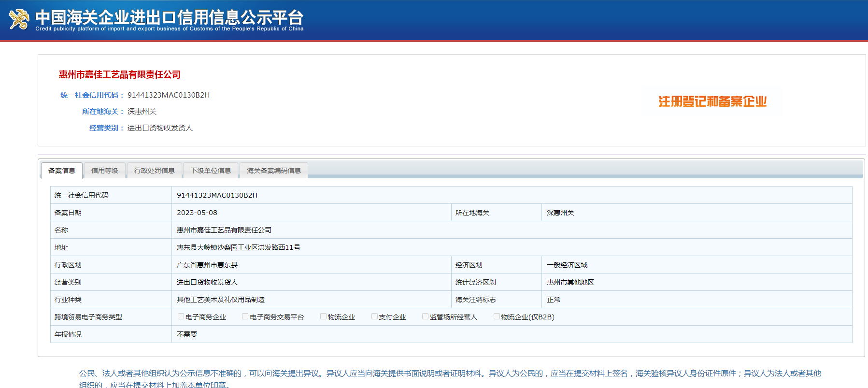
Task: Click the filing date 2023-05-08
Action: 197,213
